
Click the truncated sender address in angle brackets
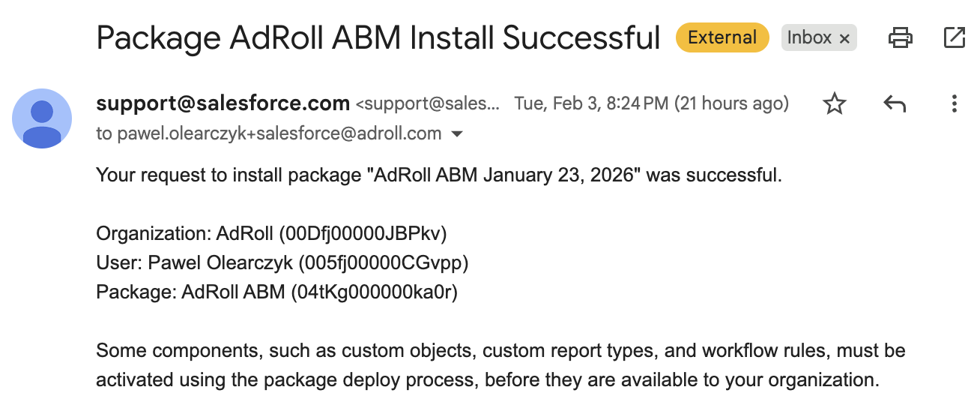427,103
